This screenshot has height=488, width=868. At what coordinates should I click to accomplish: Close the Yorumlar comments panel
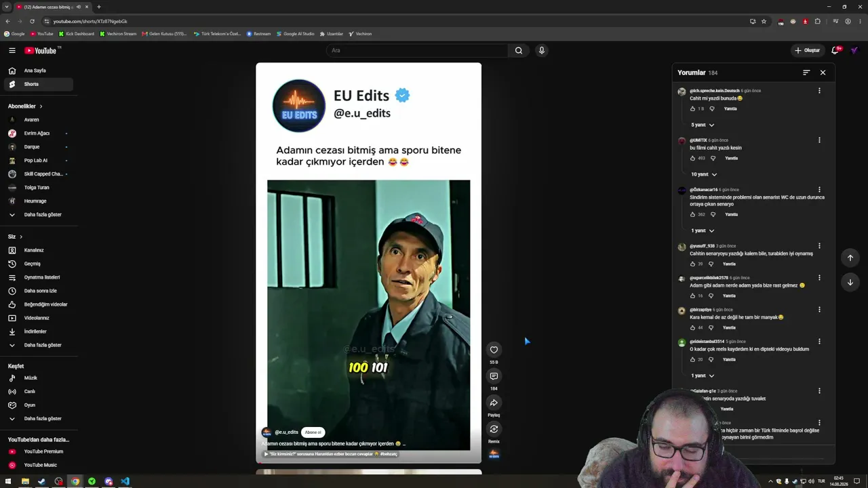click(823, 73)
